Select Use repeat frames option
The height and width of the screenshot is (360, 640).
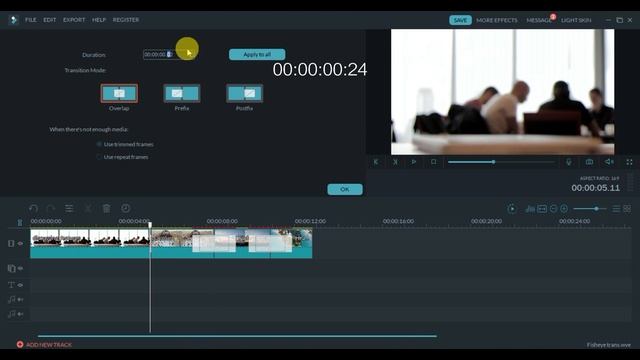(x=122, y=157)
